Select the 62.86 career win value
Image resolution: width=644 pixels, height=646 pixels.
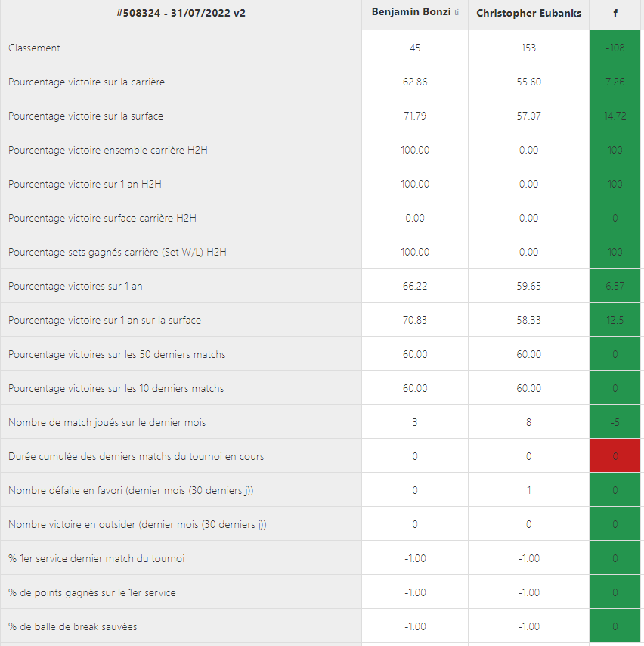click(x=415, y=82)
